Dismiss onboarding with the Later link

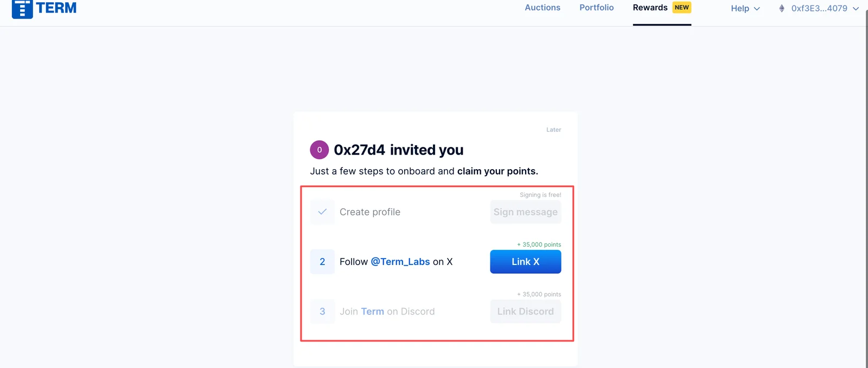[554, 130]
